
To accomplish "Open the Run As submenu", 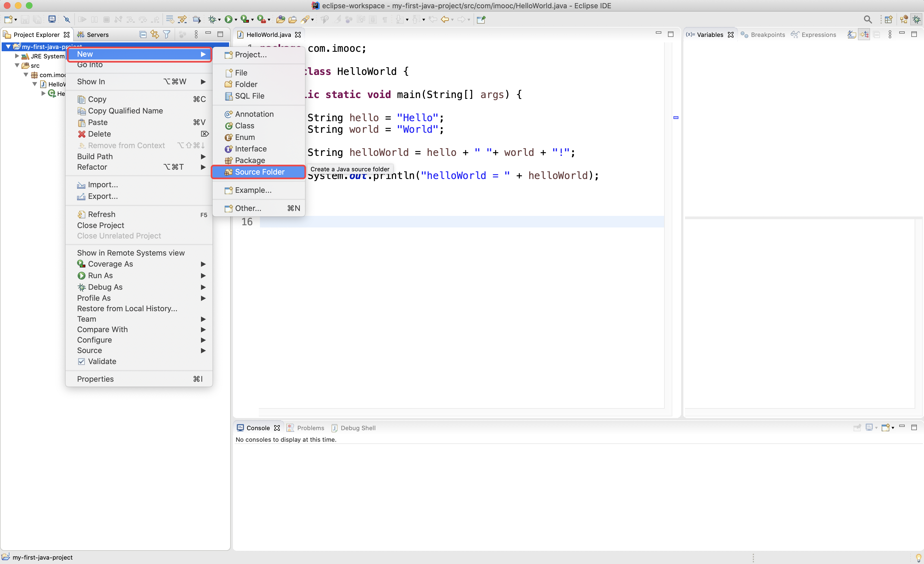I will point(139,275).
